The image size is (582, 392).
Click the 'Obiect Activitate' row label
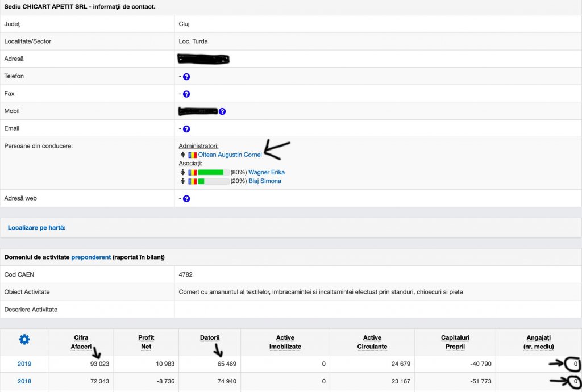click(x=27, y=292)
